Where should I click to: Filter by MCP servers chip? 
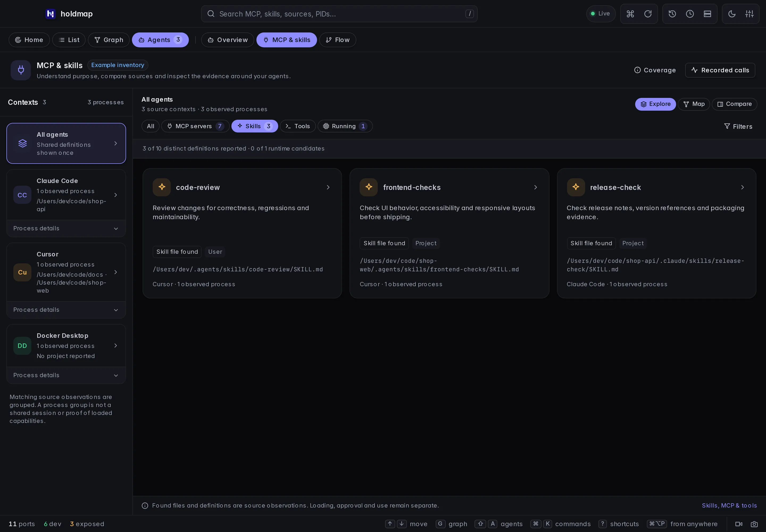tap(195, 126)
